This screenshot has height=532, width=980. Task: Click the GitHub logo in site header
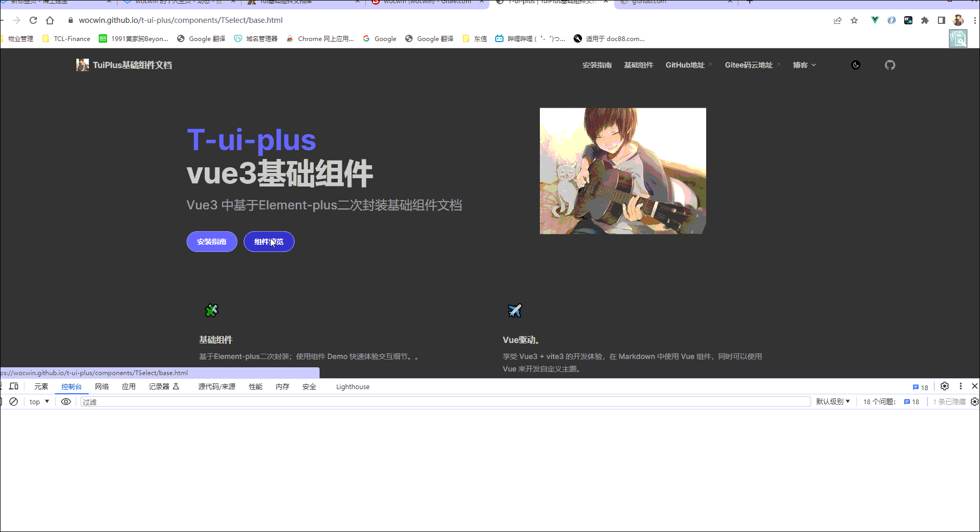coord(890,65)
